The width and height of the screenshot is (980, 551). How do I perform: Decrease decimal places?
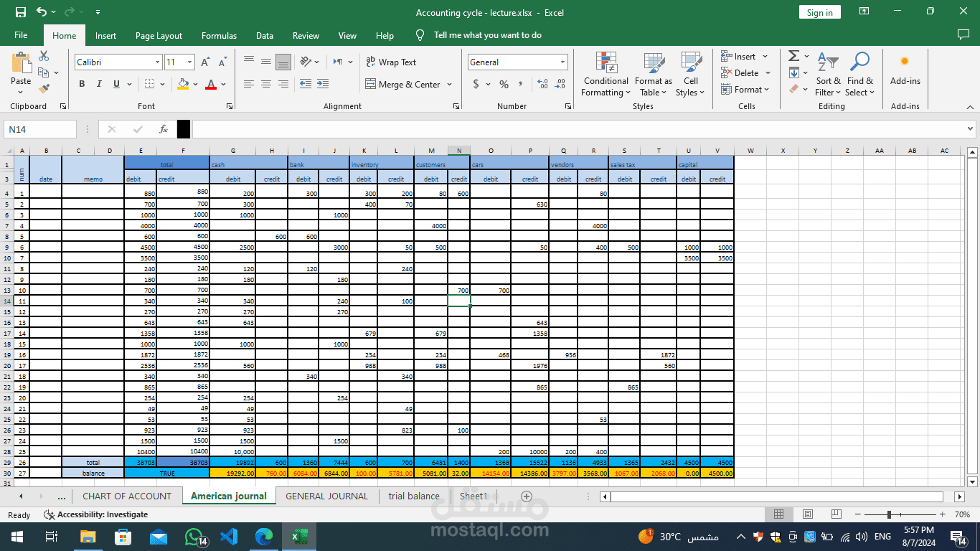(x=560, y=84)
